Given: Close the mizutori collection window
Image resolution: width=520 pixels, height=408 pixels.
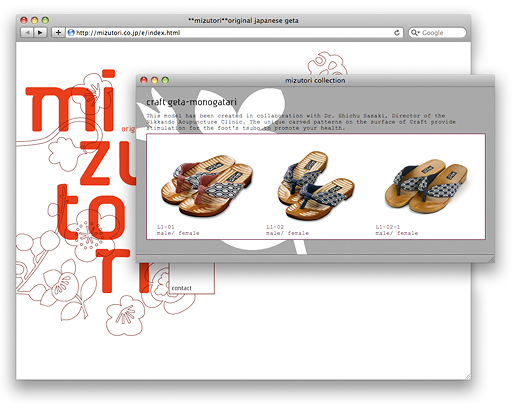Looking at the screenshot, I should point(144,80).
